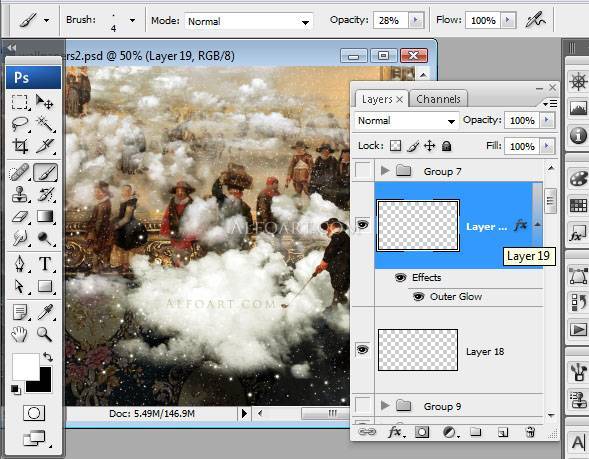Open the Layers panel menu
Viewport: 589px width, 459px height.
coord(550,103)
